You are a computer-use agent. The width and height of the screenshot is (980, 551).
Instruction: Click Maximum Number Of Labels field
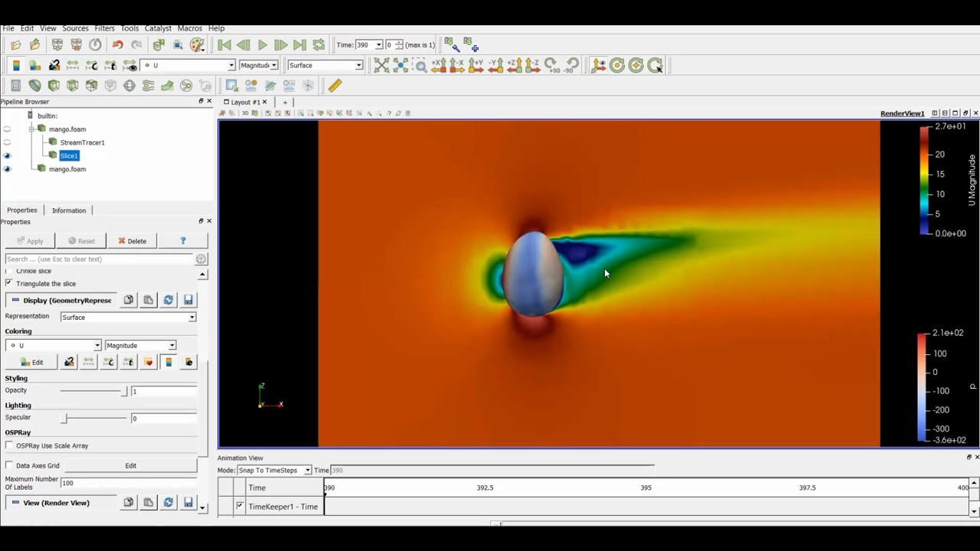(x=129, y=483)
